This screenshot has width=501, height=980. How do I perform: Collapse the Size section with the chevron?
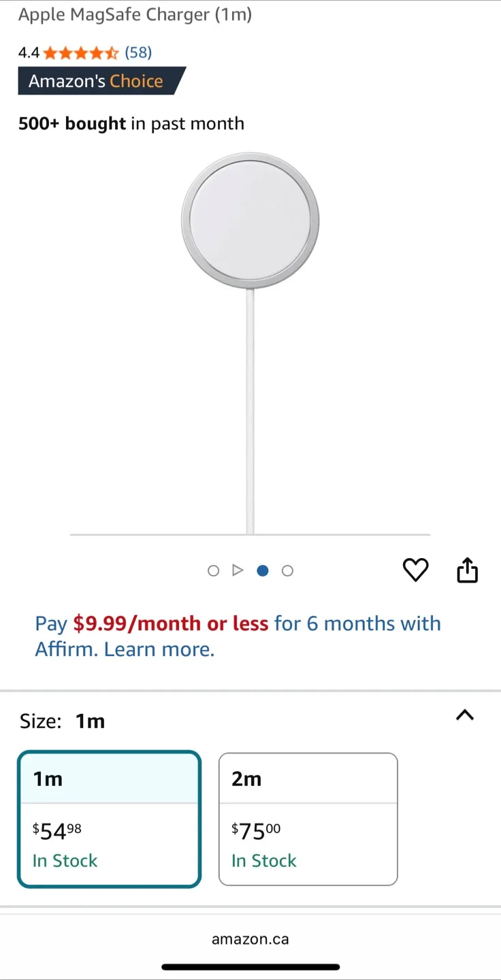click(464, 715)
